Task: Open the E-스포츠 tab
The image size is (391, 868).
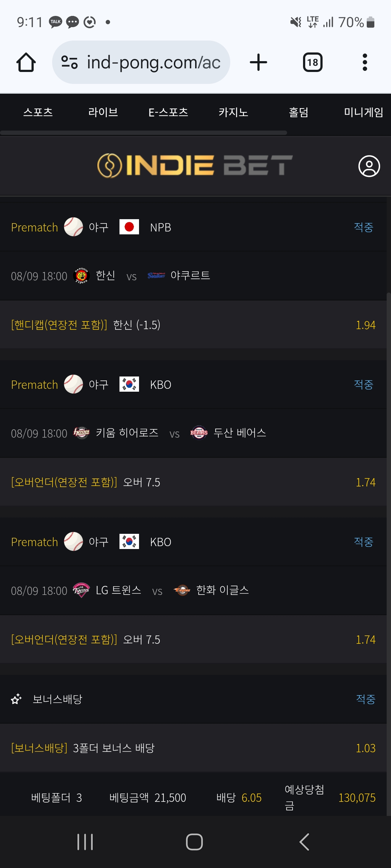Action: coord(168,112)
